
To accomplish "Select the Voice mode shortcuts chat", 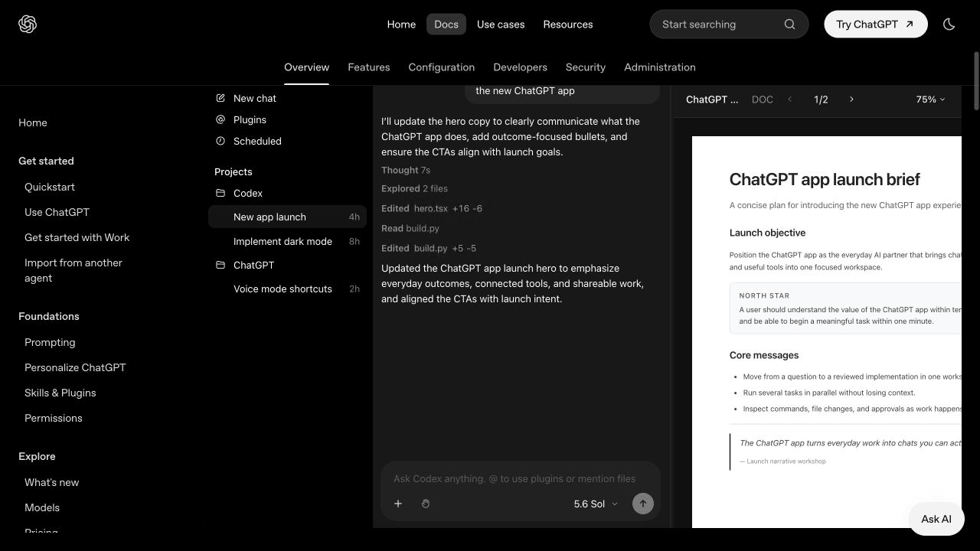I will click(287, 289).
